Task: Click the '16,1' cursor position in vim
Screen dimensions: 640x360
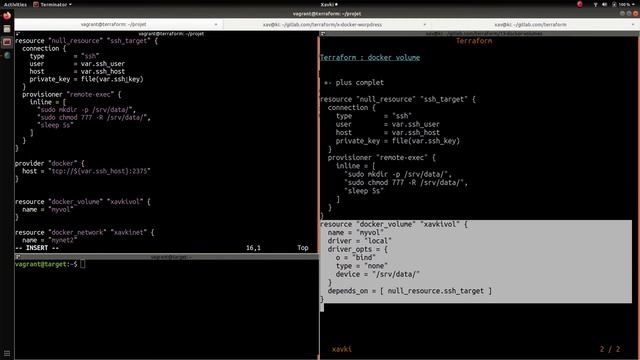Action: pyautogui.click(x=253, y=248)
